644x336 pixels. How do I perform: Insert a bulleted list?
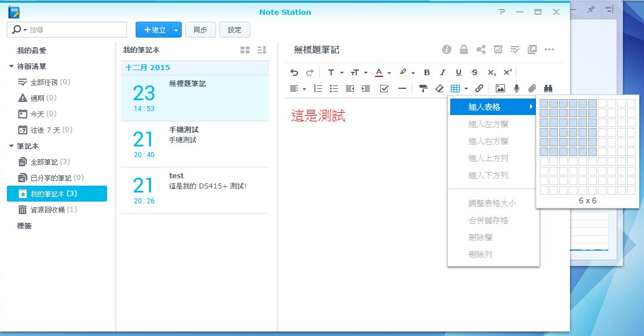click(x=334, y=89)
